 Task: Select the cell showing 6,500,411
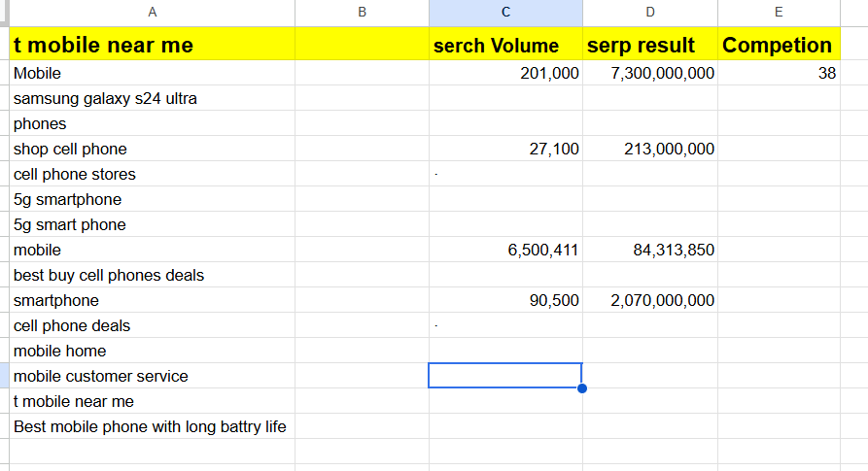tap(505, 250)
